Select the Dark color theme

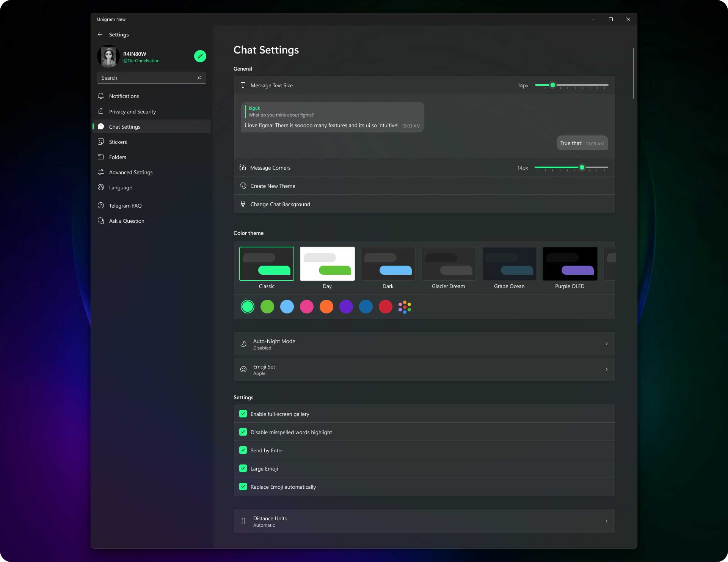(x=388, y=264)
